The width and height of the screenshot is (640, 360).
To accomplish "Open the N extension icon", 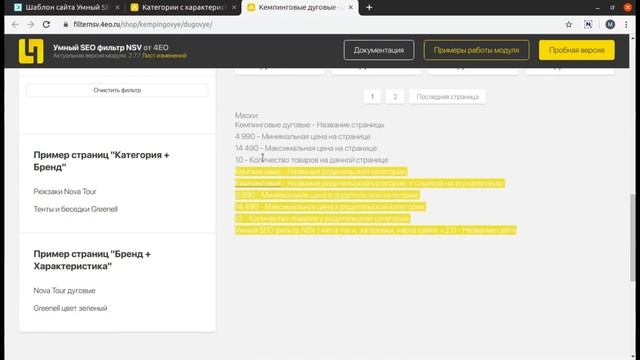I will click(588, 24).
